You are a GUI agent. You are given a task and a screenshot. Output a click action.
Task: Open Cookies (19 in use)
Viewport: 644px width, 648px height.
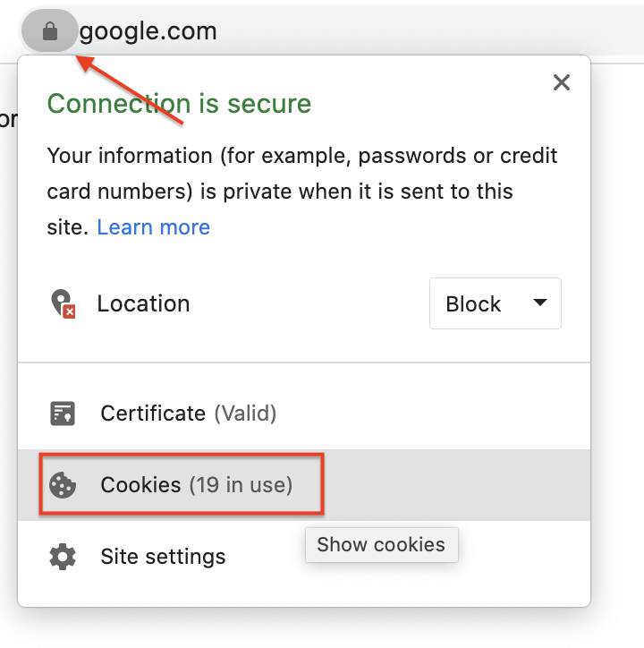(196, 485)
